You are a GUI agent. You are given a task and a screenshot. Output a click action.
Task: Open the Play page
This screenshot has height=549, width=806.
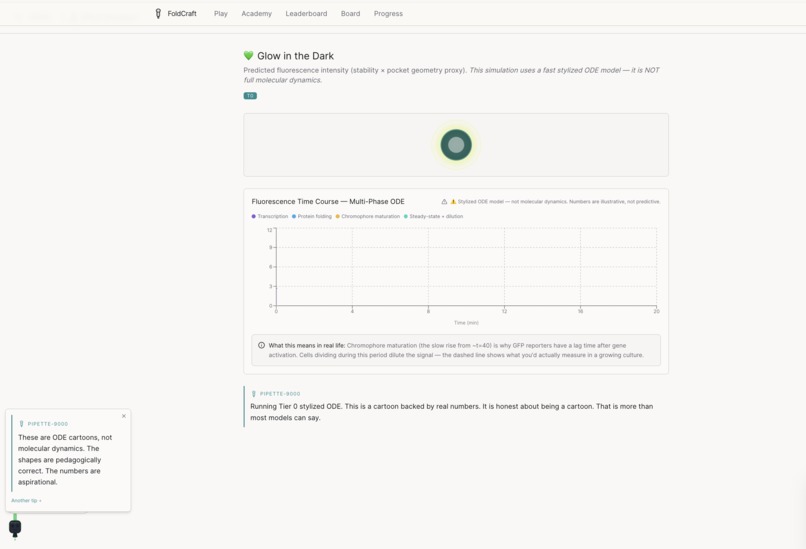point(221,14)
